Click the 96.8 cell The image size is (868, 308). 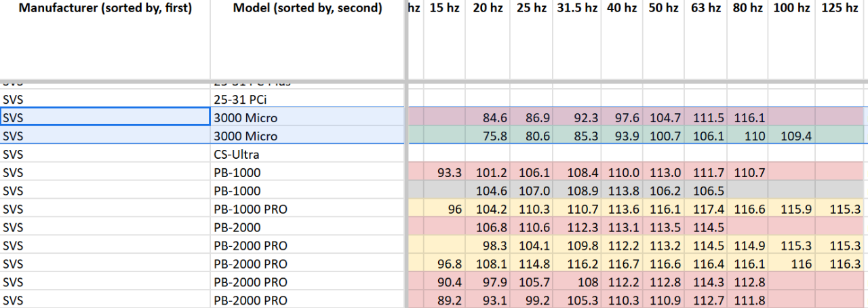tap(445, 264)
